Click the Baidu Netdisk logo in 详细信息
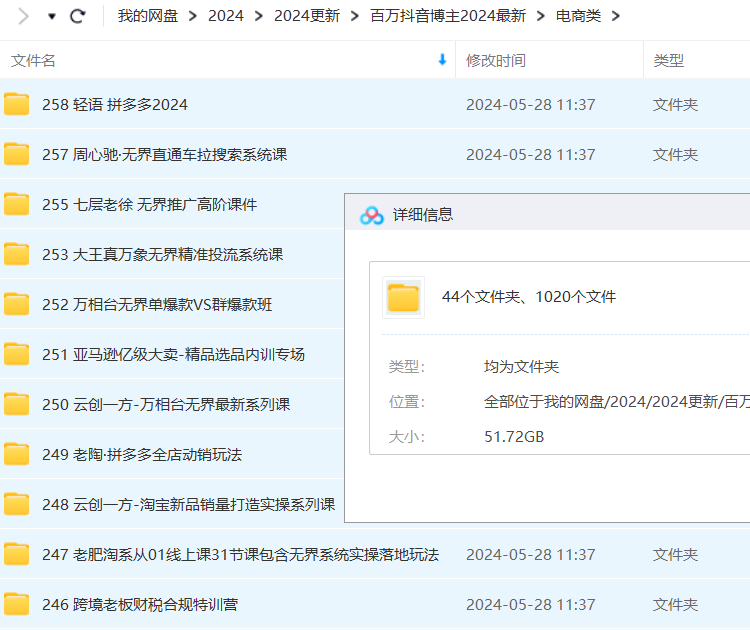Image resolution: width=750 pixels, height=630 pixels. pyautogui.click(x=372, y=215)
